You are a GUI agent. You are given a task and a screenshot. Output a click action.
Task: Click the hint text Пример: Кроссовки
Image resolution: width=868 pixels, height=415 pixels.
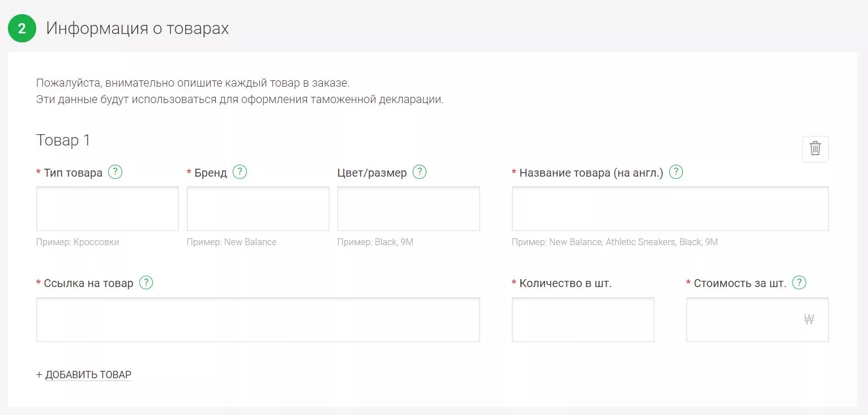pos(78,242)
